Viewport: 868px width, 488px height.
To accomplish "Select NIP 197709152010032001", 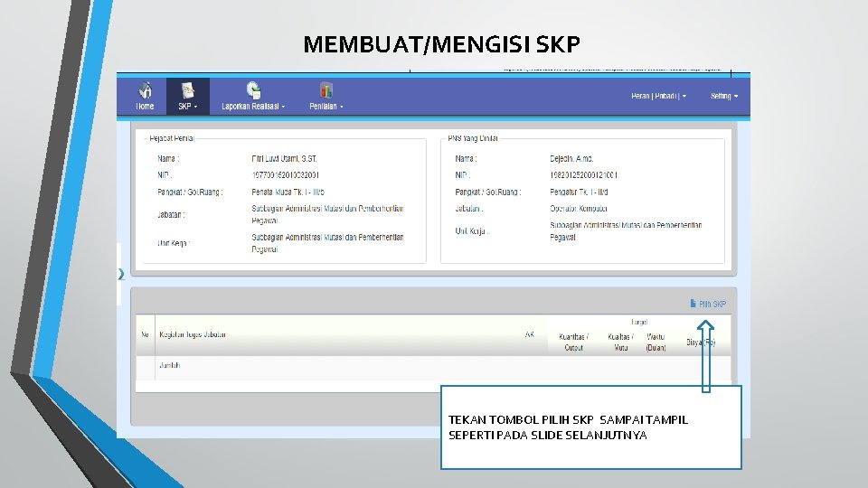I will (x=285, y=175).
